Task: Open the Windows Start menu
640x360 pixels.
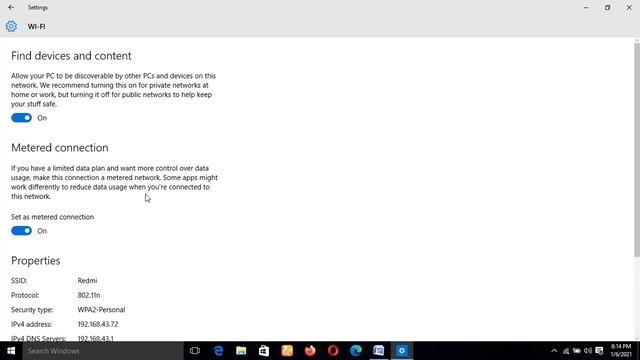Action: (11, 351)
